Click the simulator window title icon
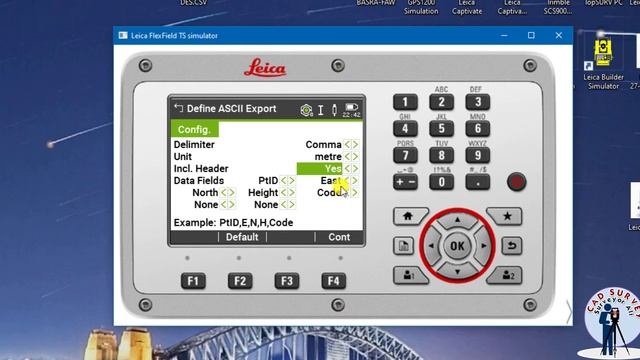Image resolution: width=640 pixels, height=360 pixels. 123,36
